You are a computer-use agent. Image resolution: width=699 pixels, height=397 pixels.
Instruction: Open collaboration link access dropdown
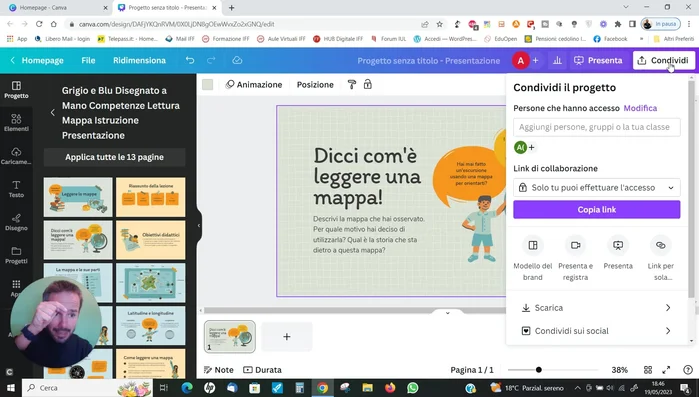596,188
